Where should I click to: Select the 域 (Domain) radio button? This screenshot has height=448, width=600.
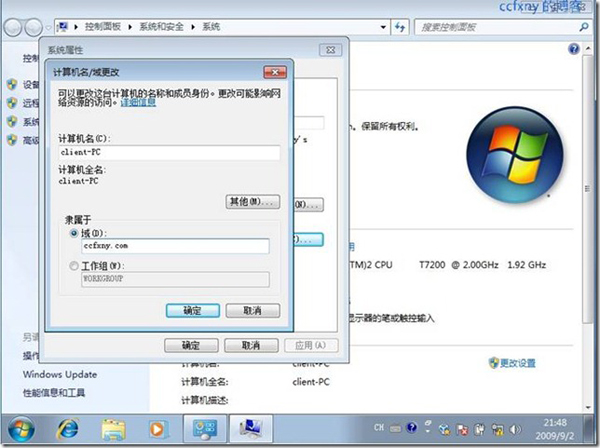pos(74,233)
